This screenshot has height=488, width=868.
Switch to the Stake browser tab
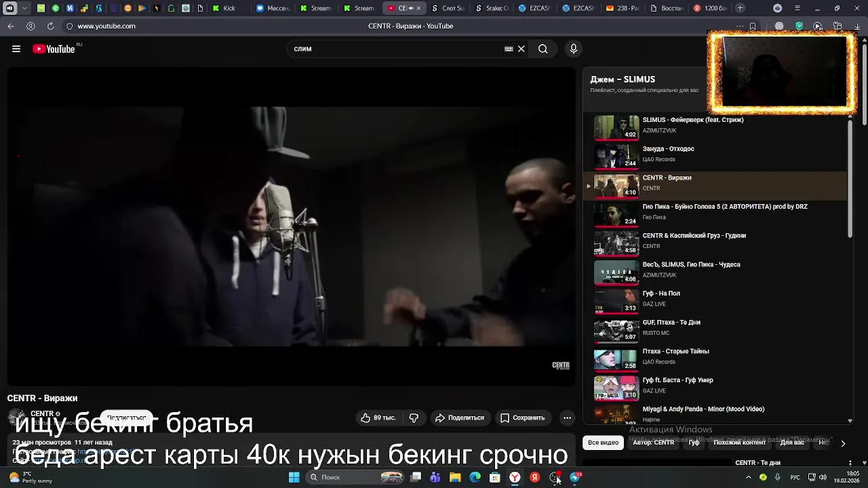point(492,8)
